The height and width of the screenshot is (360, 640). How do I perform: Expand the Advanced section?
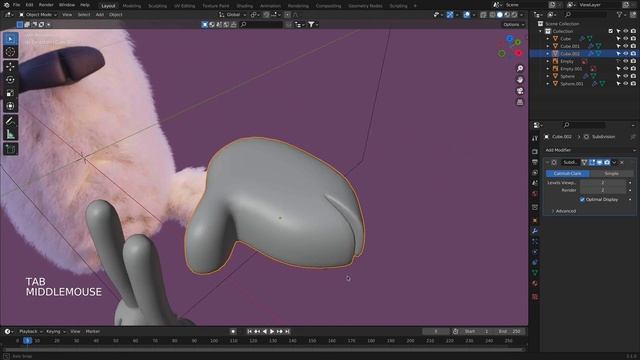click(x=563, y=211)
